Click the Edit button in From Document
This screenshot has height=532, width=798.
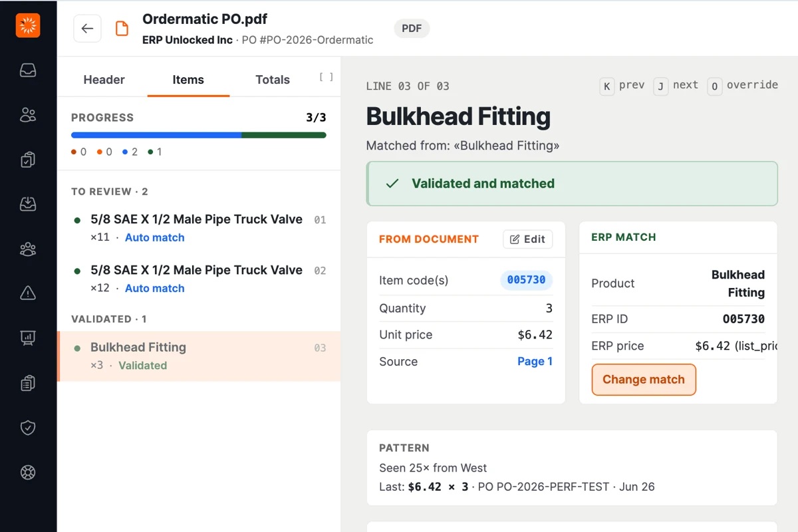point(527,239)
